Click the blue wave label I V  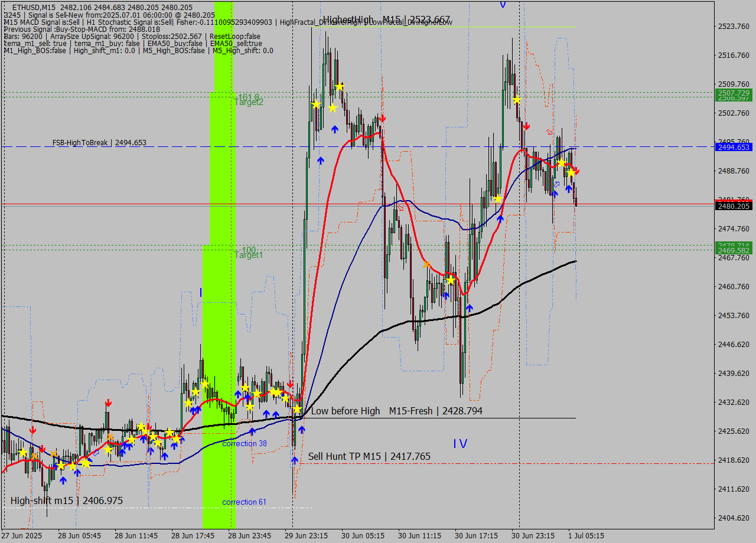460,444
